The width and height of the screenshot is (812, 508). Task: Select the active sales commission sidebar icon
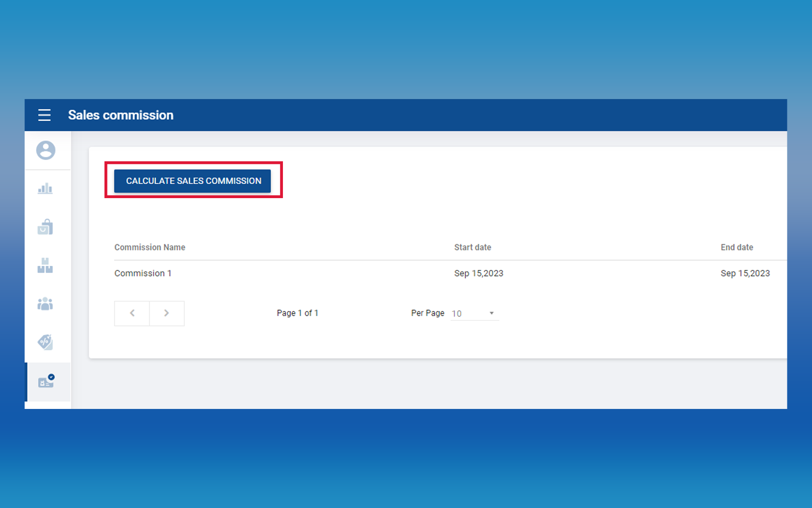[46, 382]
